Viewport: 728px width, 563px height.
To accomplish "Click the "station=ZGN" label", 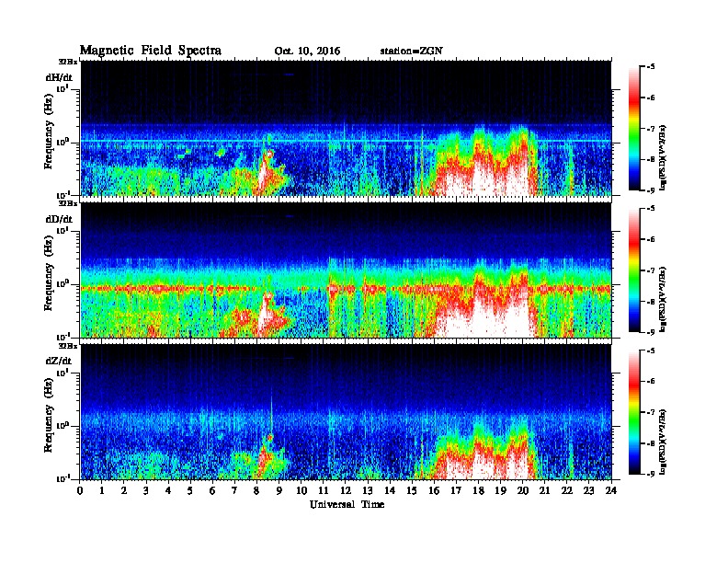I will click(412, 51).
